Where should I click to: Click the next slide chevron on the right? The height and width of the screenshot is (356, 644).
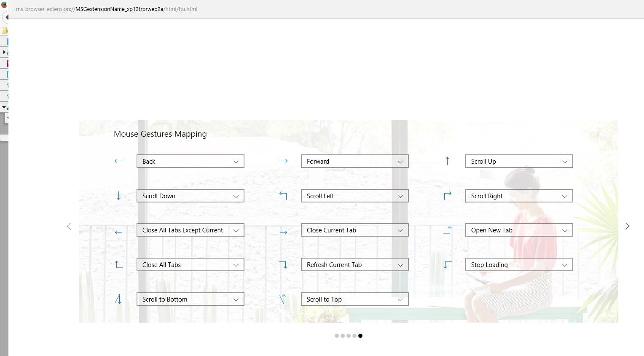coord(627,226)
